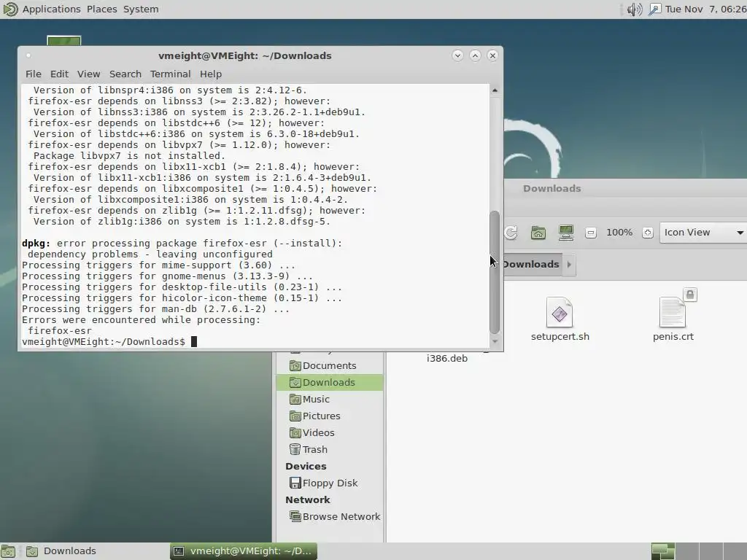The image size is (747, 560).
Task: Open the Terminal menu in menubar
Action: pyautogui.click(x=170, y=74)
